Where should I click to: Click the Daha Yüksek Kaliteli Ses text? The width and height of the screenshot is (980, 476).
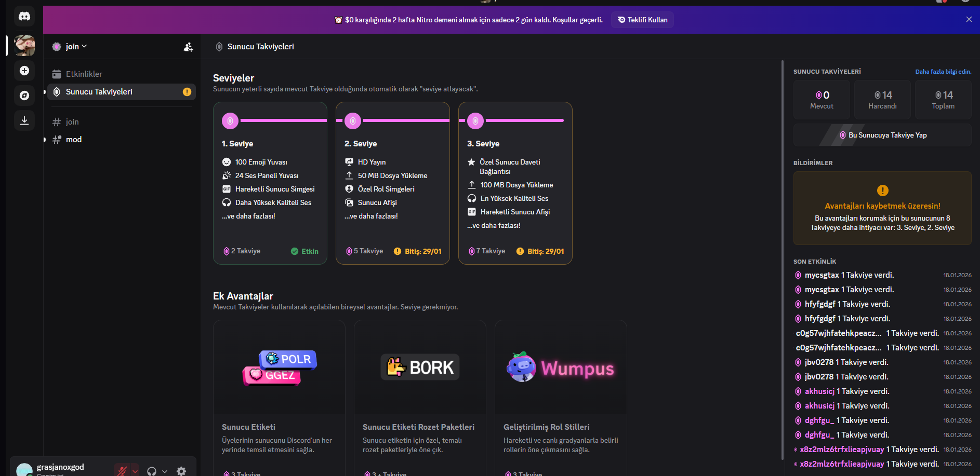click(x=273, y=202)
